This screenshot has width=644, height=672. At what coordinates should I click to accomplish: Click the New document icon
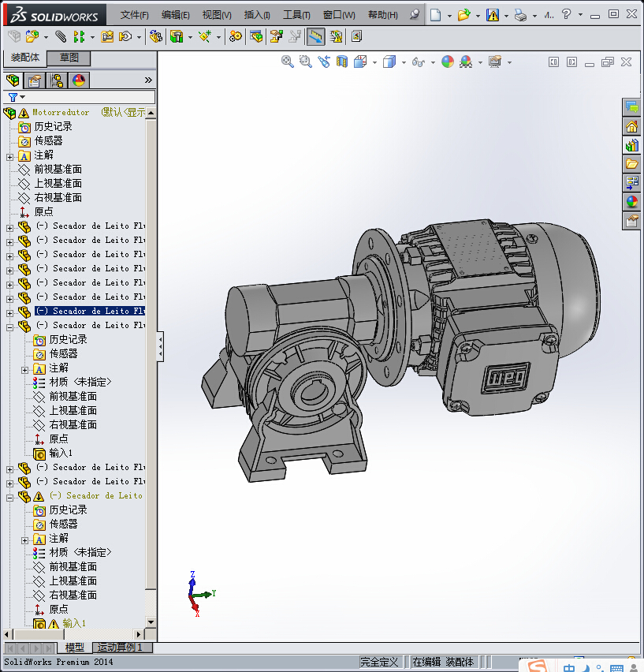[436, 15]
